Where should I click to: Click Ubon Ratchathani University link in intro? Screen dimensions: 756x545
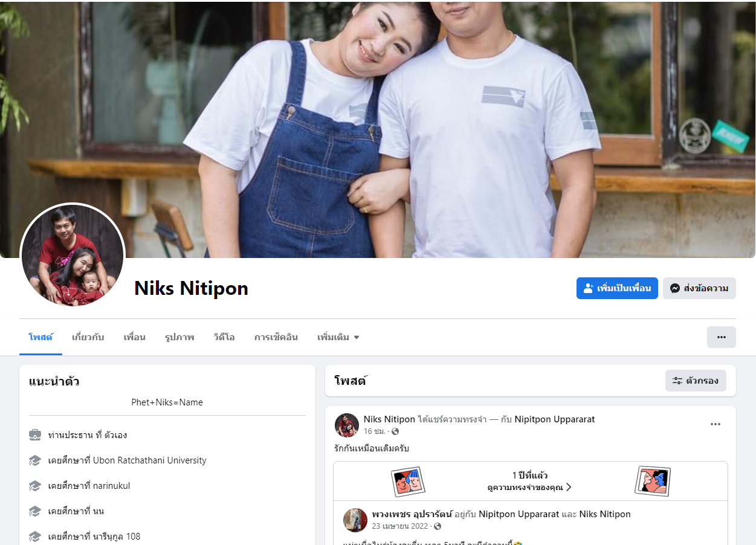(150, 460)
